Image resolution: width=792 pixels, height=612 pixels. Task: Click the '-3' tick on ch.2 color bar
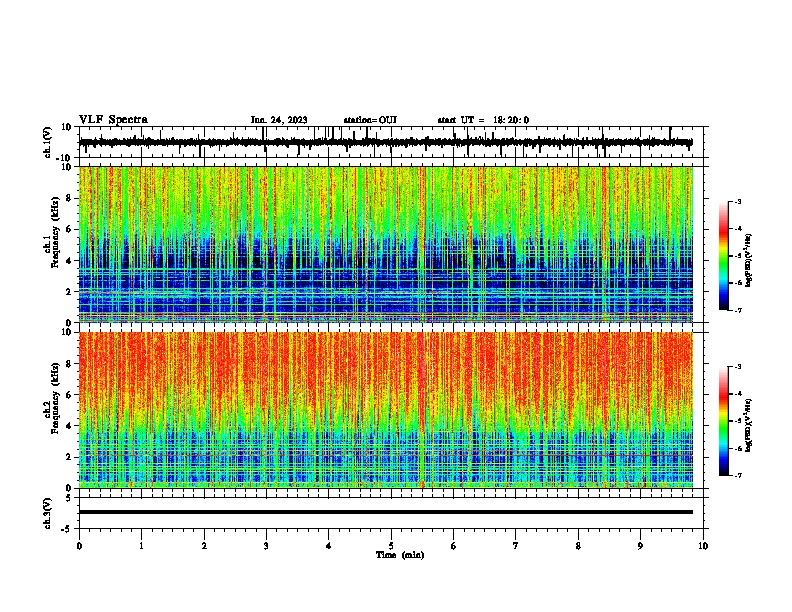click(737, 367)
